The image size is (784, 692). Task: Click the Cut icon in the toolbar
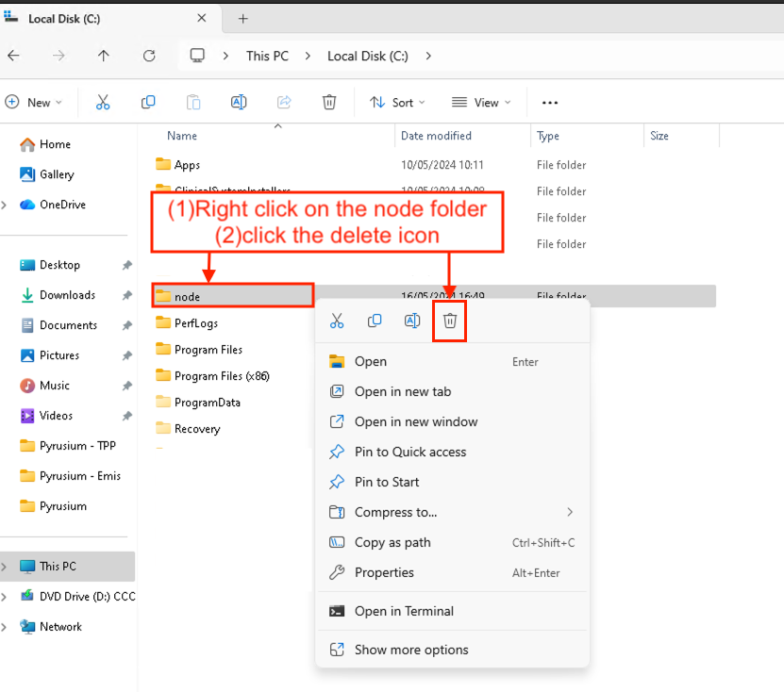click(x=103, y=103)
